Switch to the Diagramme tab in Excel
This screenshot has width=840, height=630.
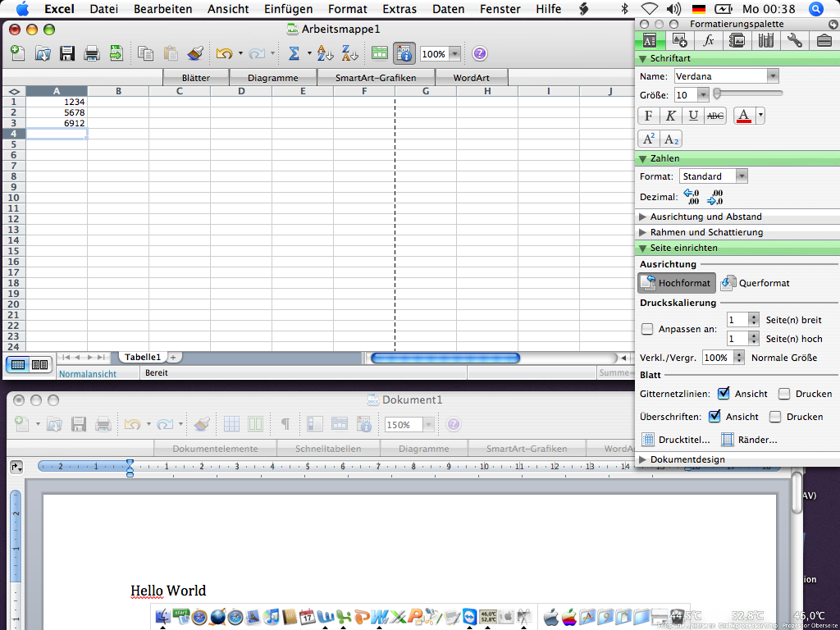click(273, 78)
